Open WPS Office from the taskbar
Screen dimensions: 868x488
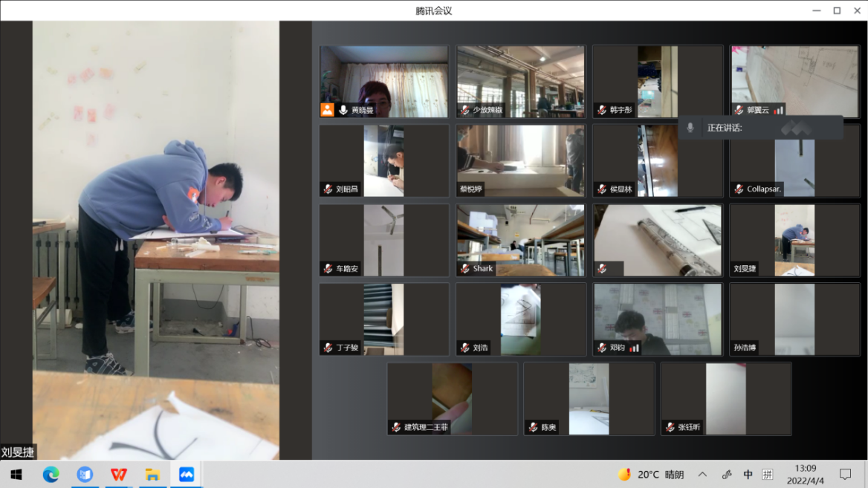pyautogui.click(x=119, y=475)
